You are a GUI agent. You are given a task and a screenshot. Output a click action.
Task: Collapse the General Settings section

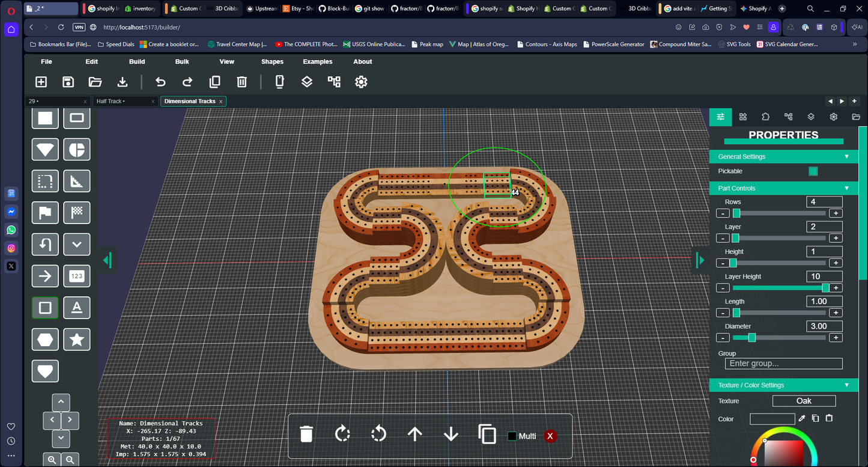pos(846,156)
